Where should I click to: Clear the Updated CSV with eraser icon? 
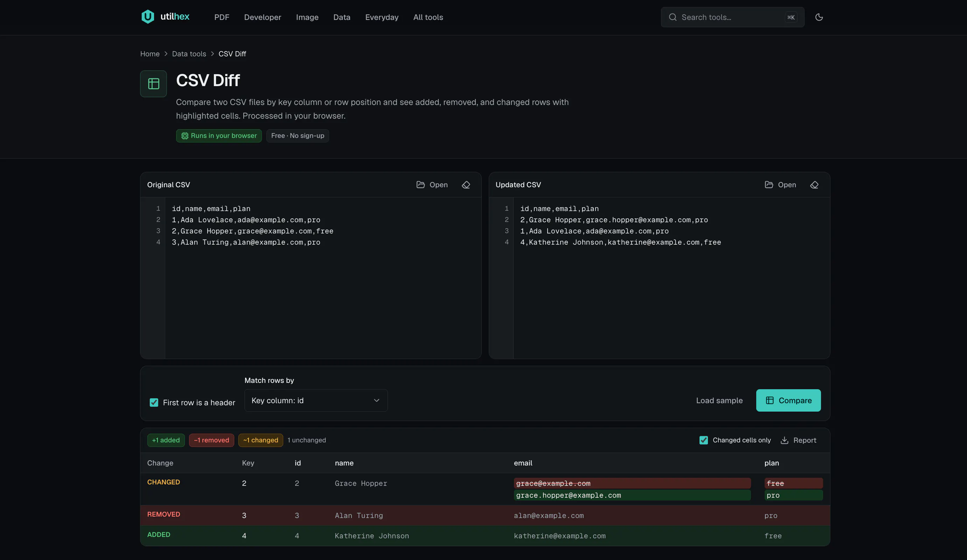pos(814,185)
